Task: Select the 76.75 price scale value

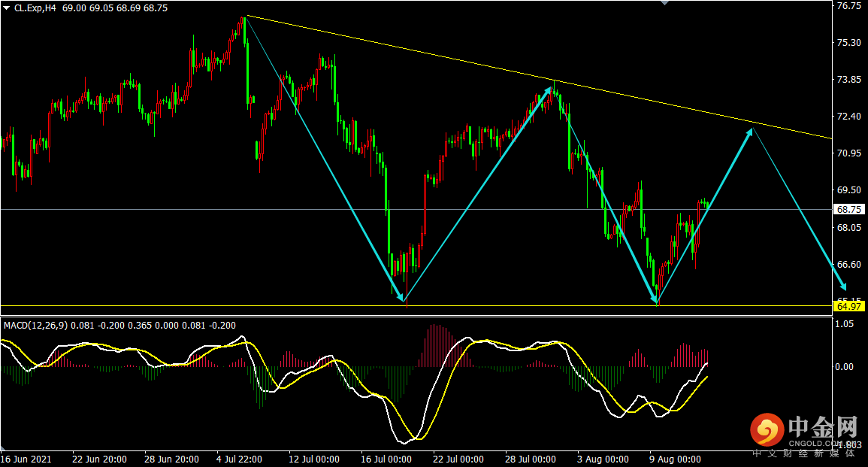Action: coord(849,6)
